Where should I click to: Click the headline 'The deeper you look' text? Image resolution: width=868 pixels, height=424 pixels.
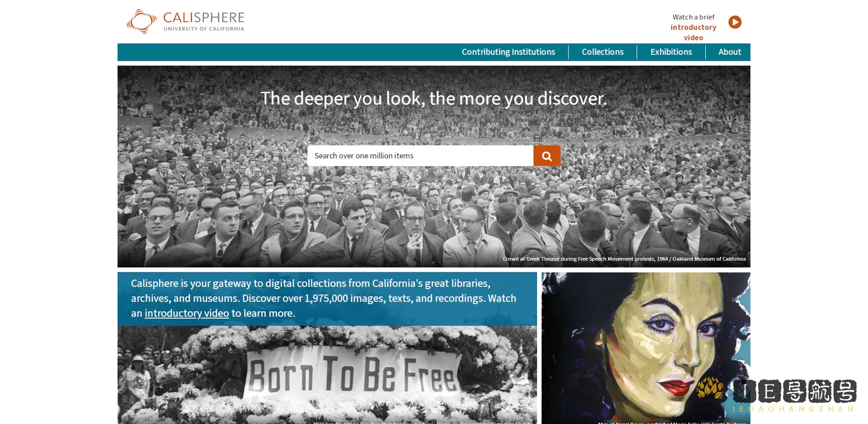click(434, 99)
